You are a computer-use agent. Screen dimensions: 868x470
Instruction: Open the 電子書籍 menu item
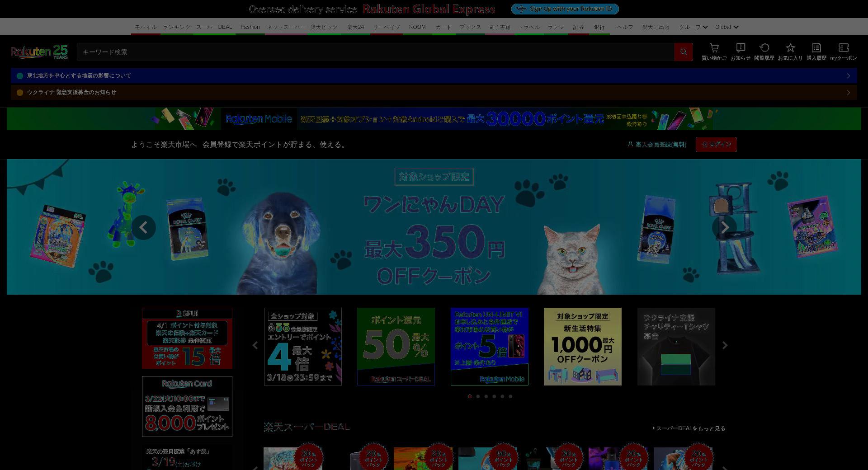pos(500,27)
